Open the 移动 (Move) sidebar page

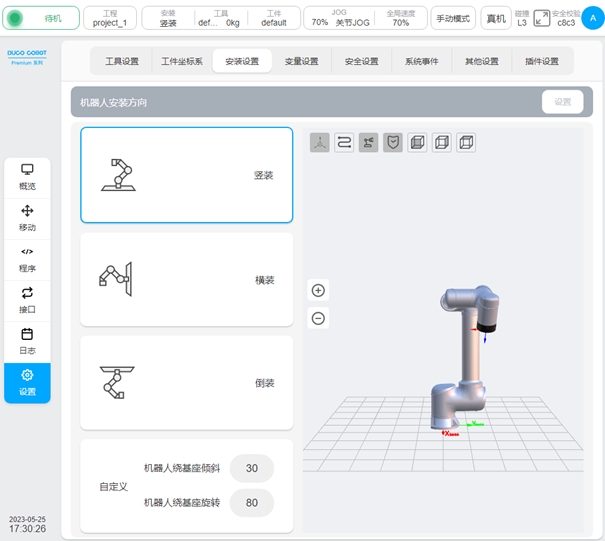click(27, 217)
